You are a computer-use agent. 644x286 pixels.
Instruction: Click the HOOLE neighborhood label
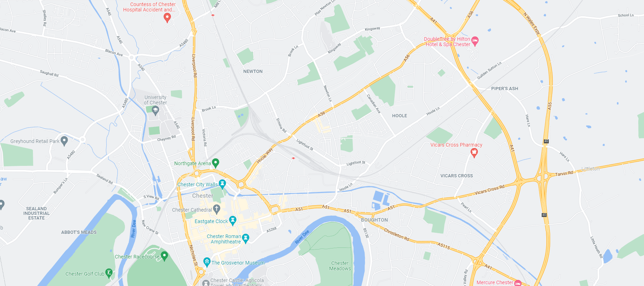pyautogui.click(x=400, y=116)
